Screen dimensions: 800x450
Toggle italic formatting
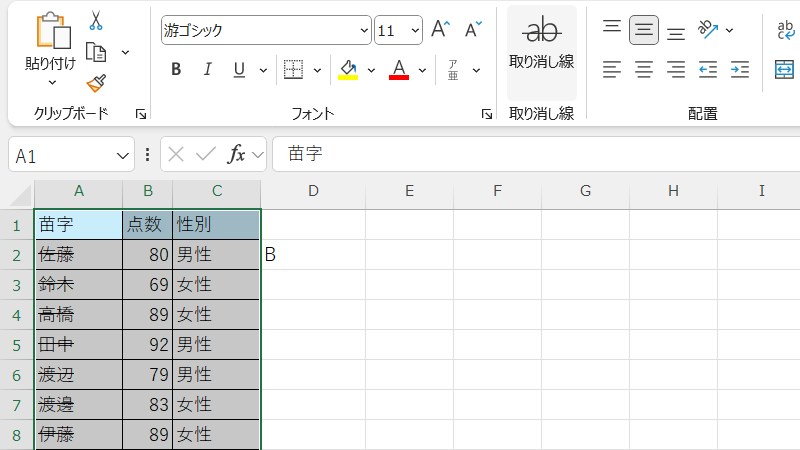pyautogui.click(x=208, y=69)
